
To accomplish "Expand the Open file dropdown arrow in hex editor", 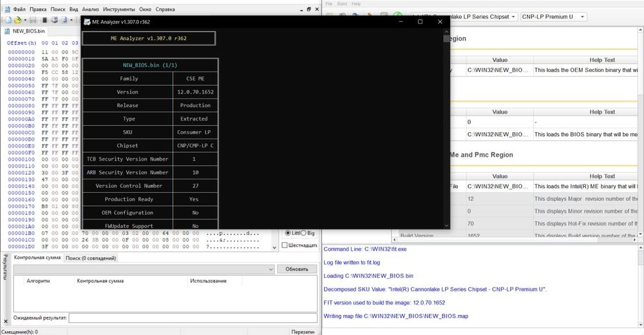I will click(x=25, y=20).
